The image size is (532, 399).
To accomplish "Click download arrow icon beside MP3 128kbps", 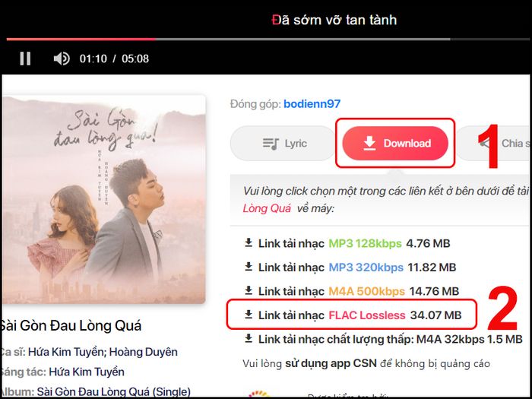I will (249, 243).
